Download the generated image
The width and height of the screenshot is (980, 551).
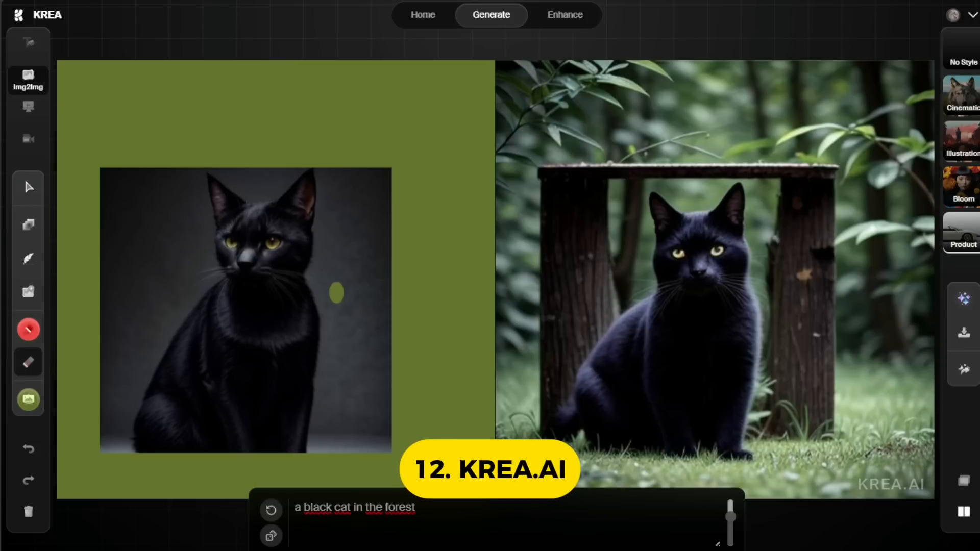click(964, 333)
